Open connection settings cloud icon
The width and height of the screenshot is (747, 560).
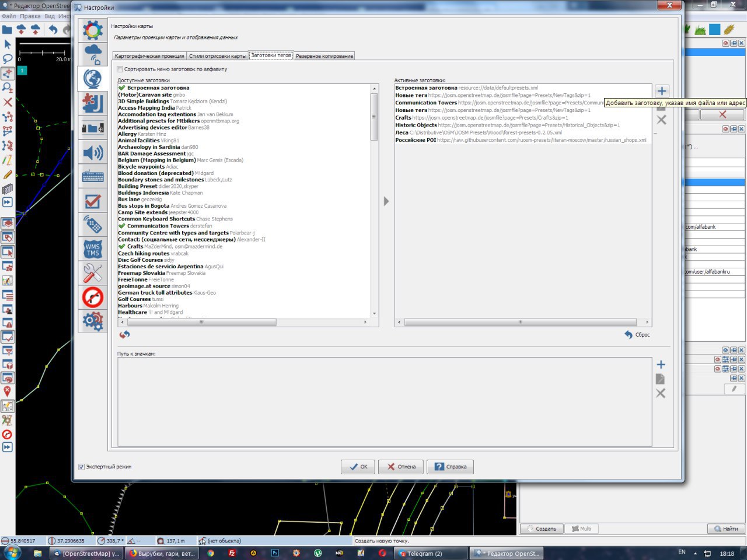tap(93, 54)
